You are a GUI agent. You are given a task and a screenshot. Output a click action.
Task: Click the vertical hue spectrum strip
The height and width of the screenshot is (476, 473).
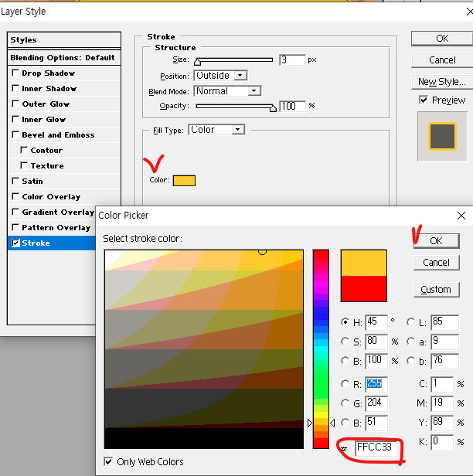pyautogui.click(x=321, y=349)
